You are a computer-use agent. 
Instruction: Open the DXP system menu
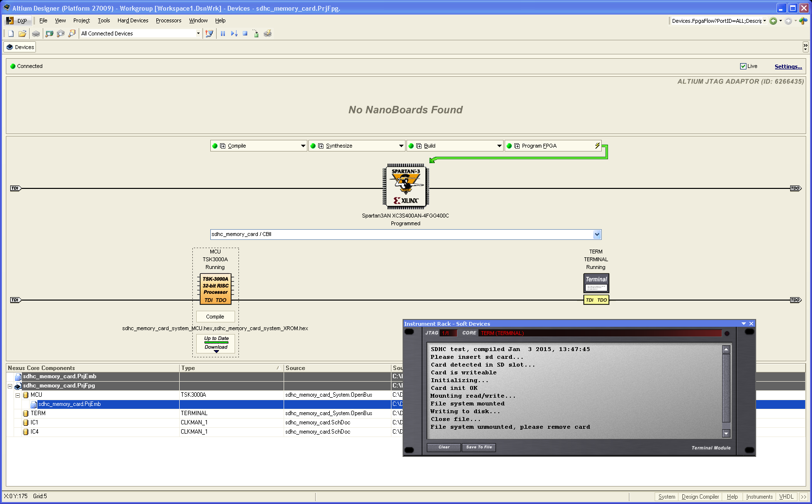click(17, 20)
